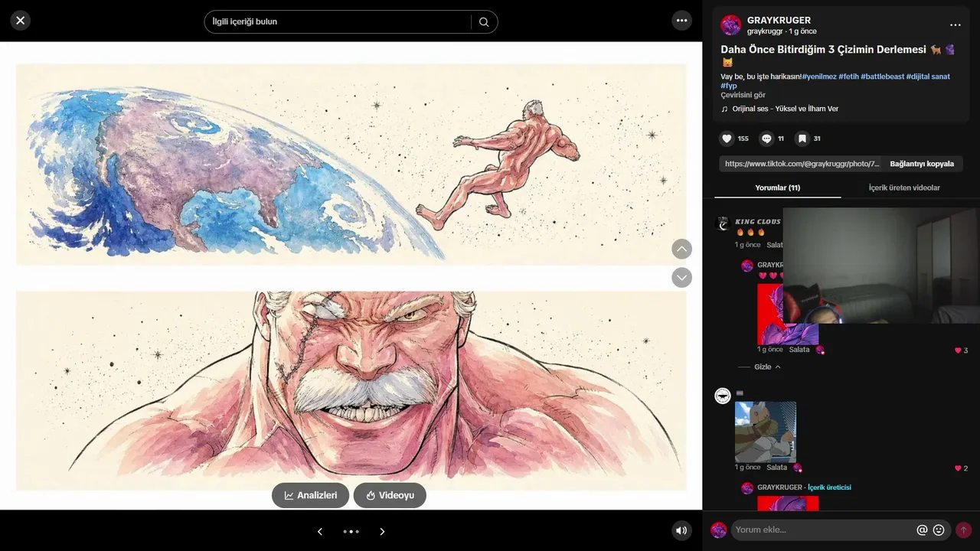Close the photo viewer with the X
Image resolution: width=980 pixels, height=551 pixels.
click(x=21, y=21)
